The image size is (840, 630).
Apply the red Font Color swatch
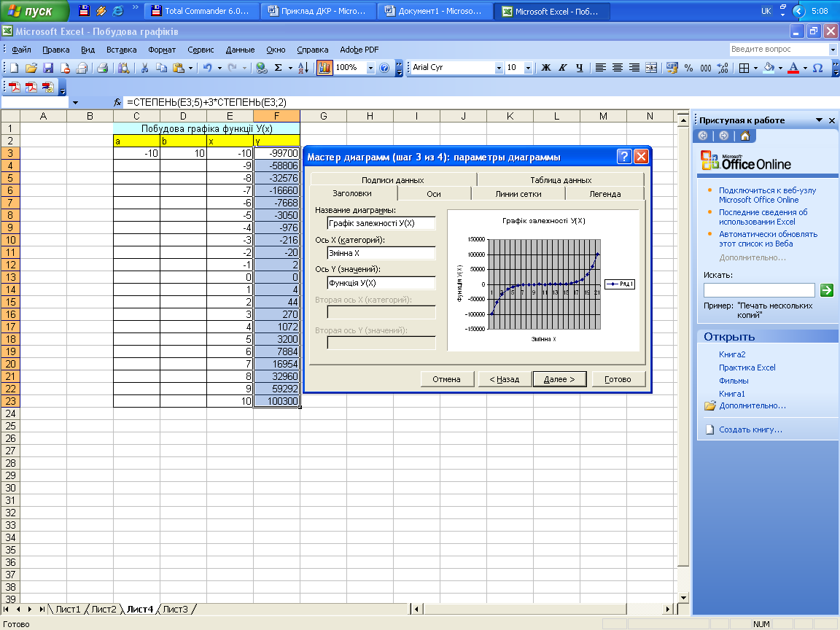coord(793,68)
